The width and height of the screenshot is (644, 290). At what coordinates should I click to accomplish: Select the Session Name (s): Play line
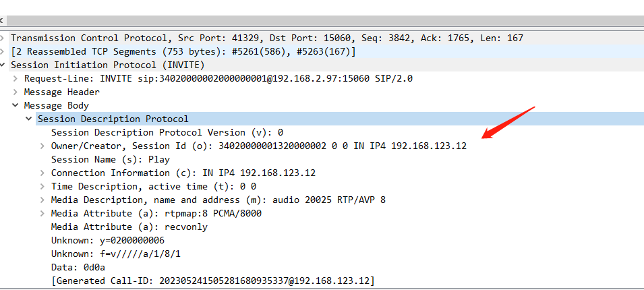click(110, 160)
